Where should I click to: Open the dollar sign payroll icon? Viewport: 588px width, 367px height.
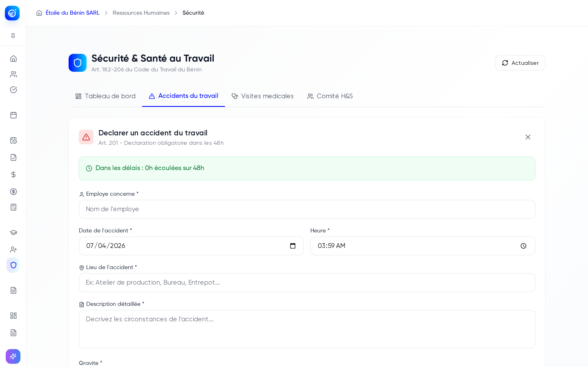click(13, 175)
